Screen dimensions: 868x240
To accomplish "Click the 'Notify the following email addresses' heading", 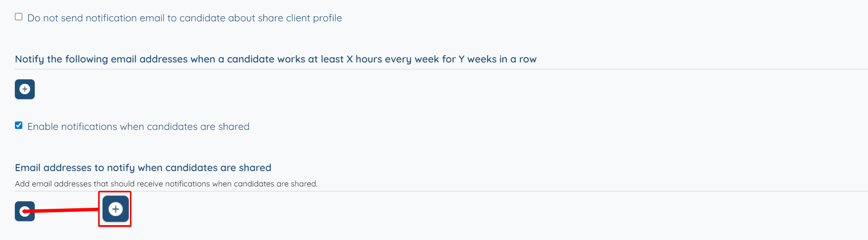I will pos(275,60).
